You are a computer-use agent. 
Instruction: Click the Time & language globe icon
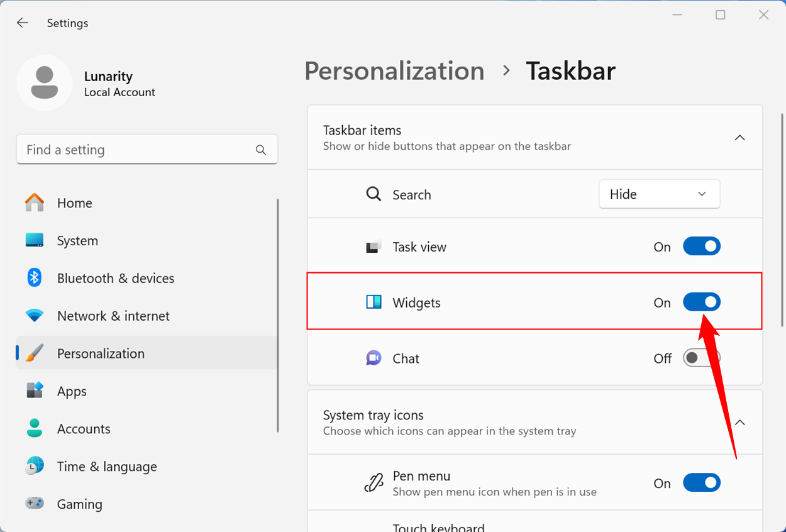pos(35,467)
